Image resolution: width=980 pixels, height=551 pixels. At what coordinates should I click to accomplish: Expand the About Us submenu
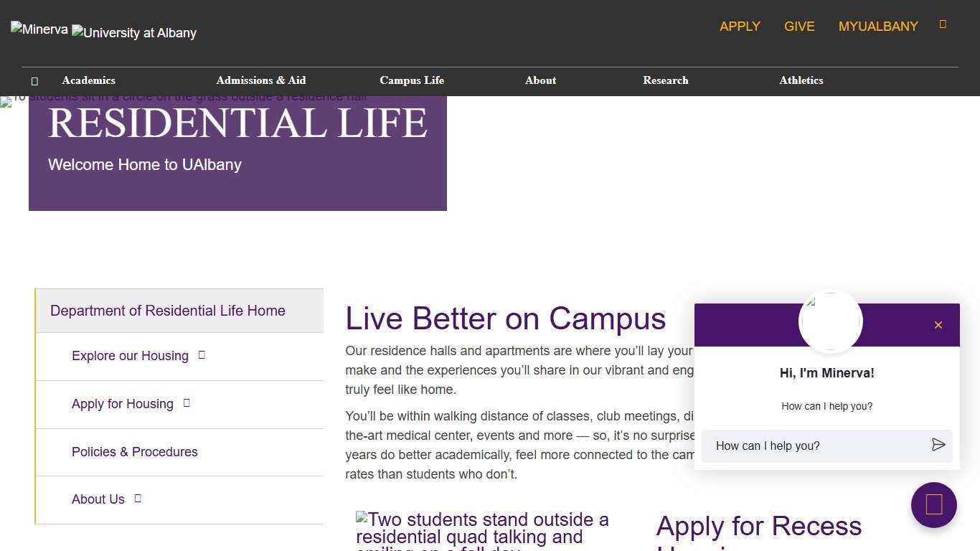pos(137,498)
